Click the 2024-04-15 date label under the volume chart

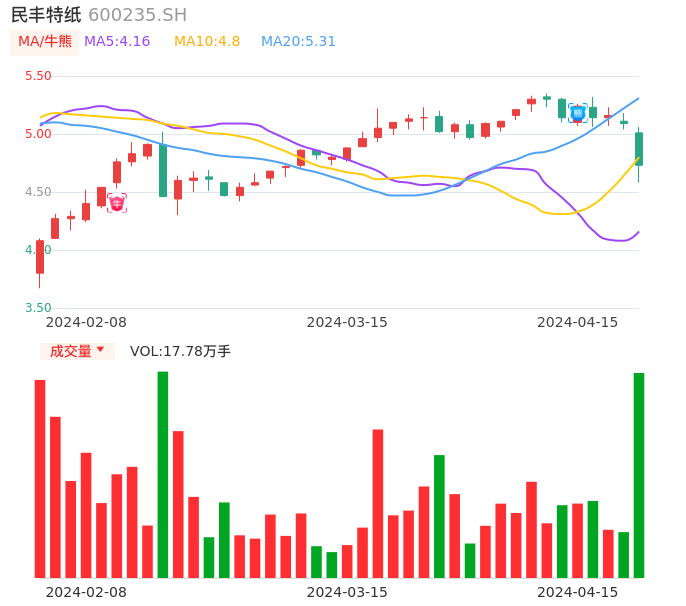point(577,591)
